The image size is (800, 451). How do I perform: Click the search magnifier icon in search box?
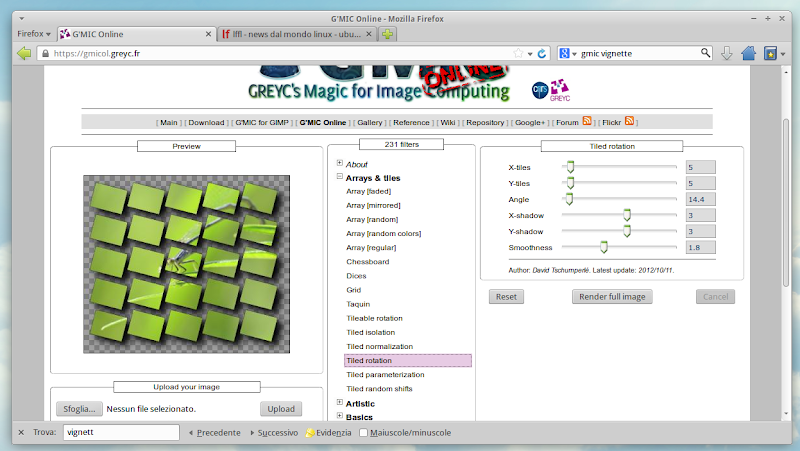[705, 53]
